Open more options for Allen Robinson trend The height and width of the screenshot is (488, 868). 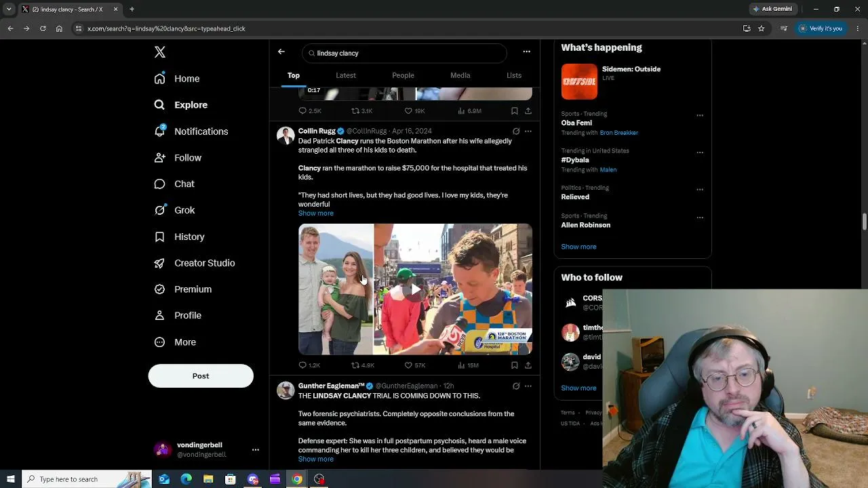(700, 218)
